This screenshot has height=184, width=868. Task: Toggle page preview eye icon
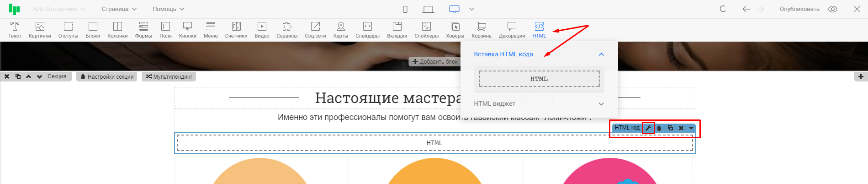(x=833, y=9)
